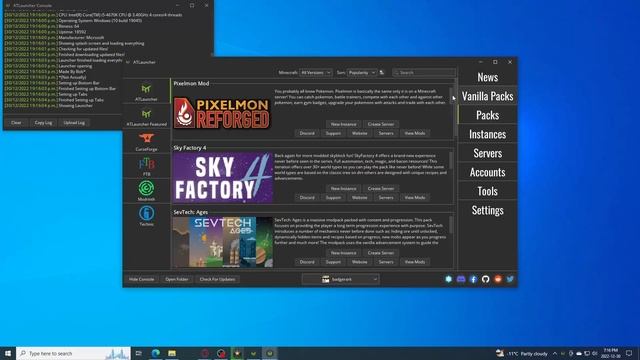Show hidden icons chevron in system tray
This screenshot has width=640, height=360.
[x=555, y=353]
